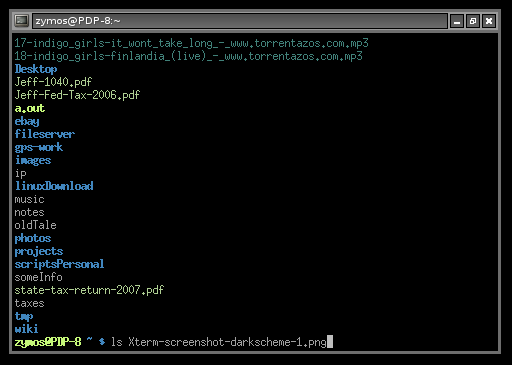The image size is (512, 365).
Task: Click the terminal icon in title bar
Action: [x=22, y=21]
